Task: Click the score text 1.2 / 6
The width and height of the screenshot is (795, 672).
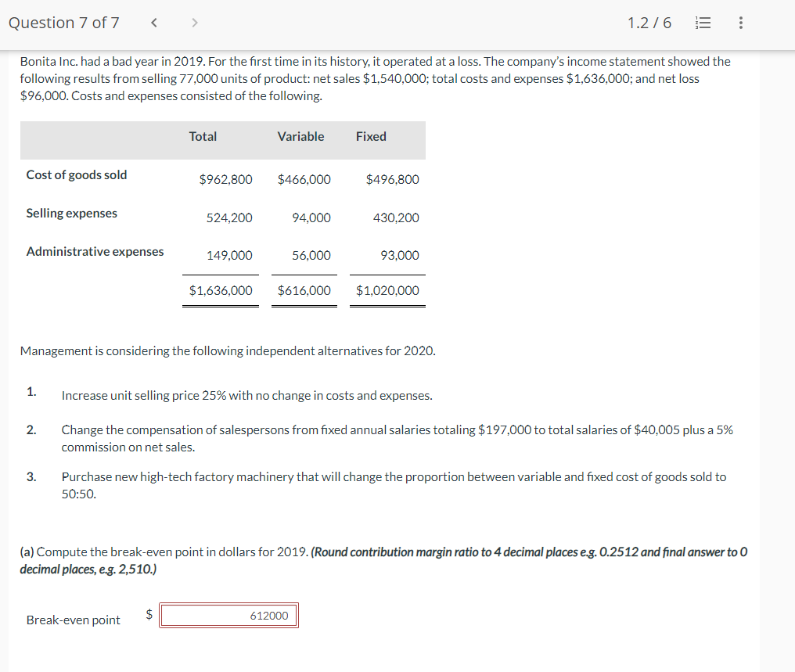Action: coord(649,23)
